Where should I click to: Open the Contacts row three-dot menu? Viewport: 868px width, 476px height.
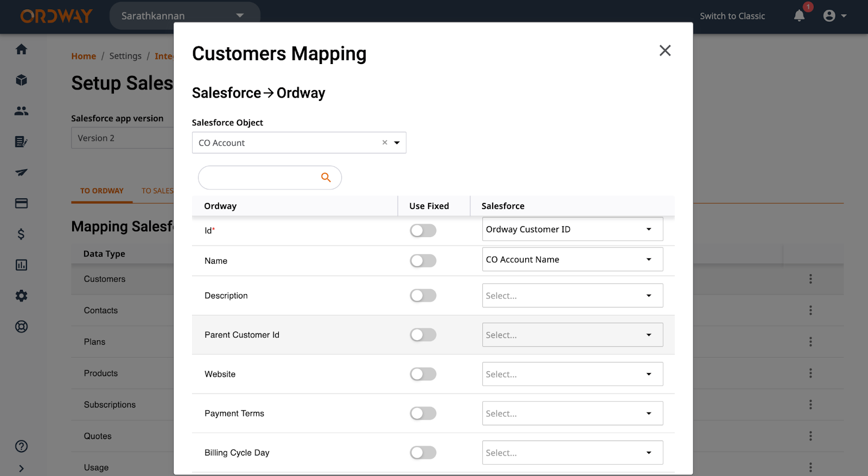(x=810, y=310)
